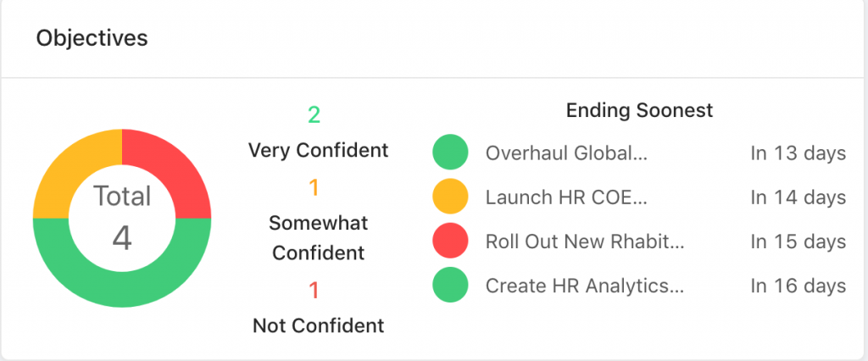Click the red status dot beside Roll Out New Rhabit

[450, 241]
